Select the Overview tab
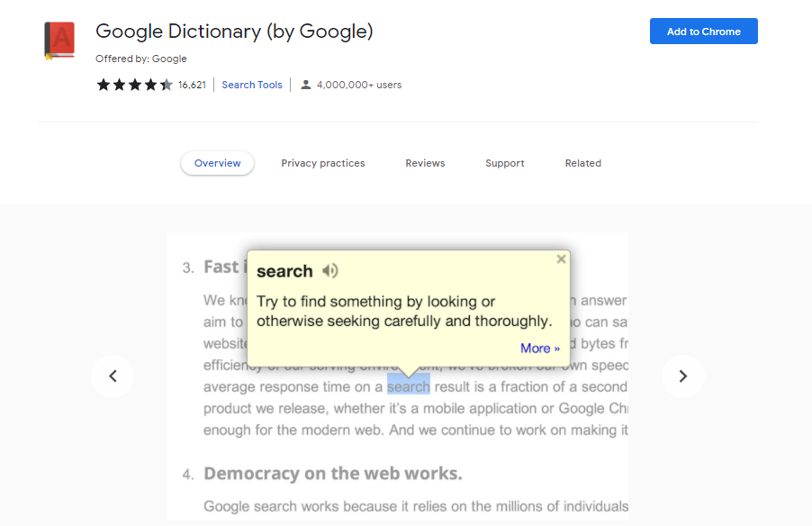The image size is (812, 526). coord(218,163)
